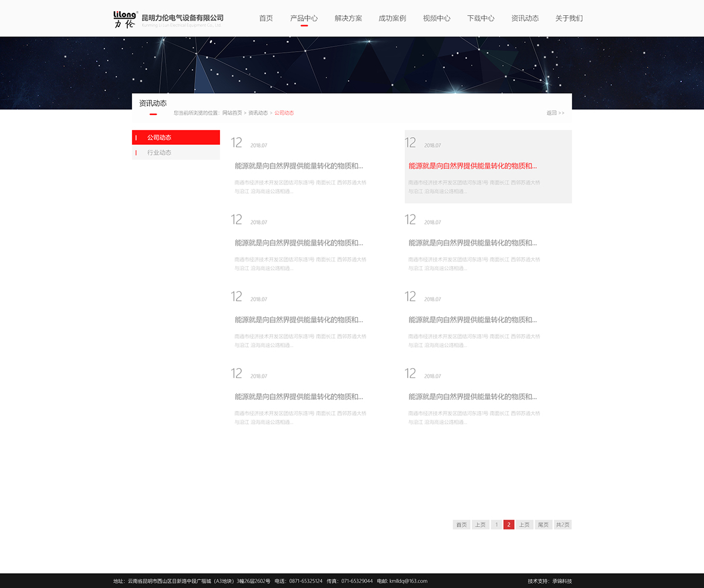This screenshot has width=704, height=588.
Task: Open the 视频中心 menu item
Action: [x=436, y=18]
